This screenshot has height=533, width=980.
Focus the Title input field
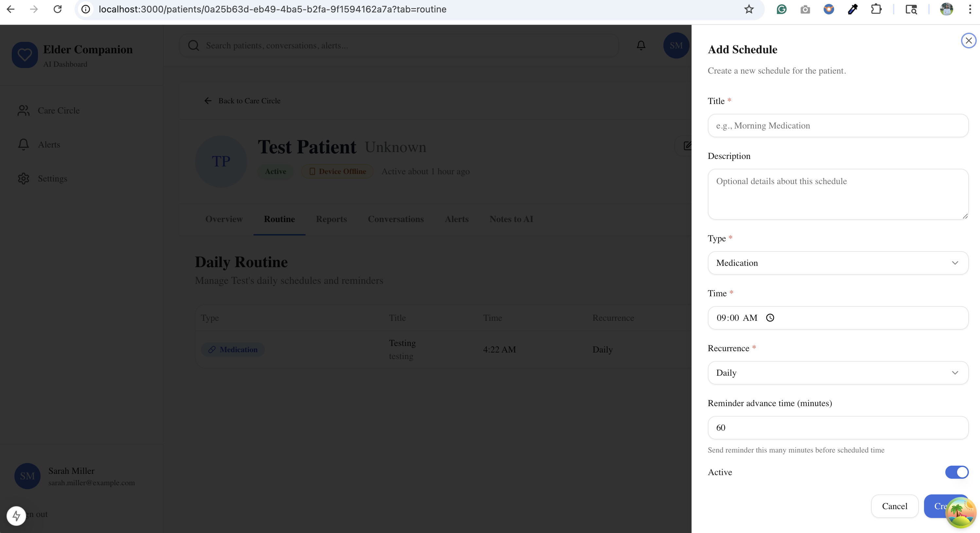pyautogui.click(x=838, y=126)
